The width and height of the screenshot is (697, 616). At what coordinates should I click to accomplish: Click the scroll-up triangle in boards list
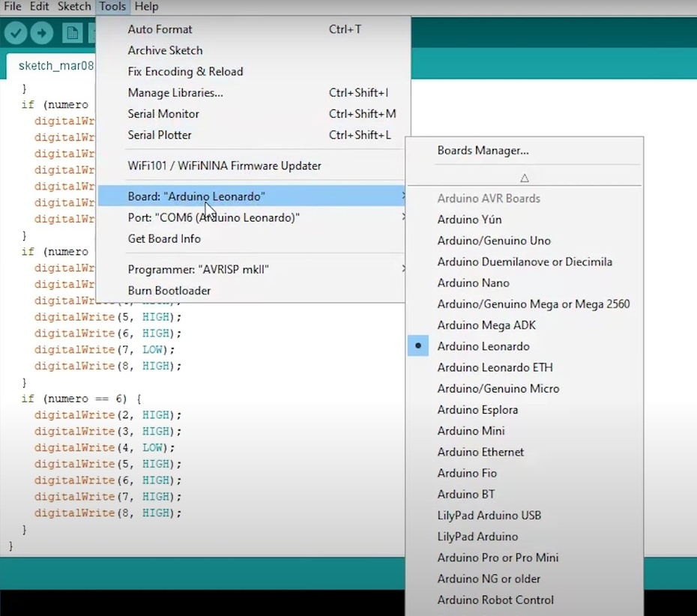click(525, 178)
